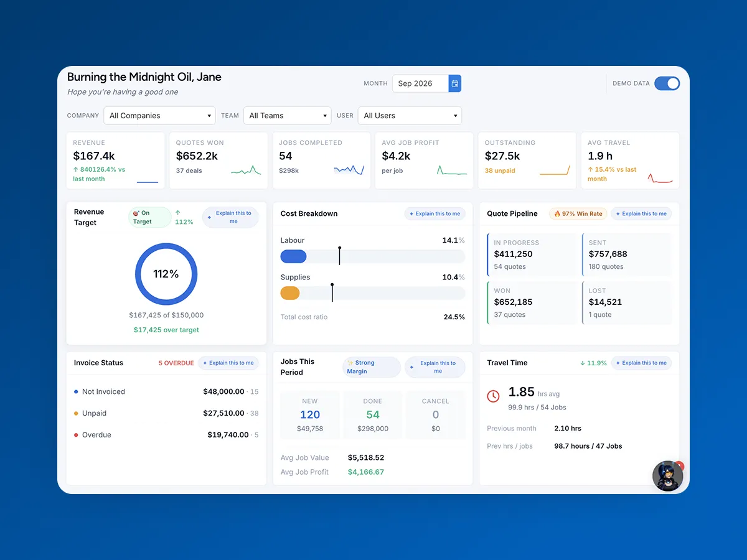The height and width of the screenshot is (560, 747).
Task: Click the Avg Job Value $5,518.52 value
Action: click(366, 457)
